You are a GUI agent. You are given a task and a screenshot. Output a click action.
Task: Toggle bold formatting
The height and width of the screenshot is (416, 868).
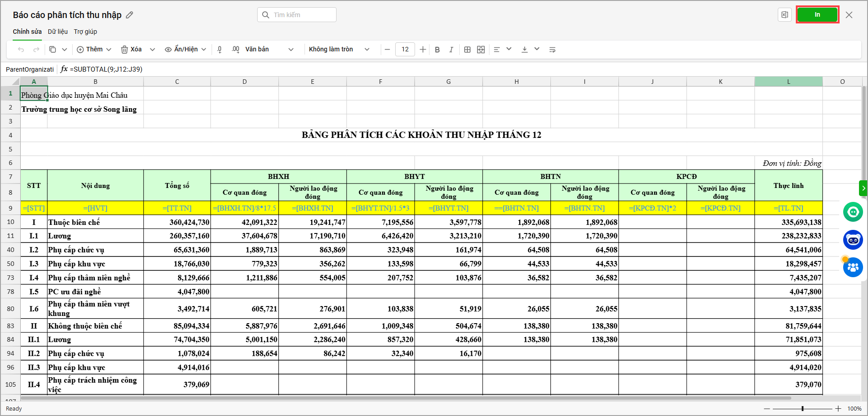[x=437, y=50]
